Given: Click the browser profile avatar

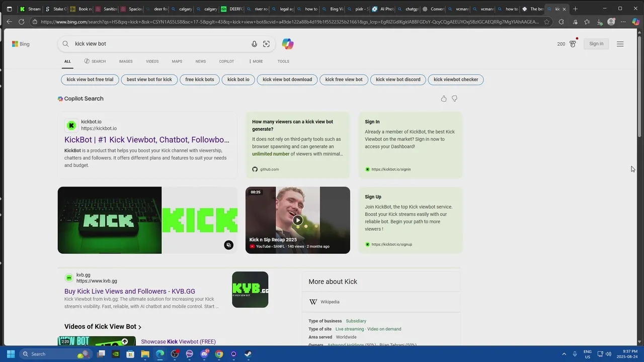Looking at the screenshot, I should [x=611, y=22].
